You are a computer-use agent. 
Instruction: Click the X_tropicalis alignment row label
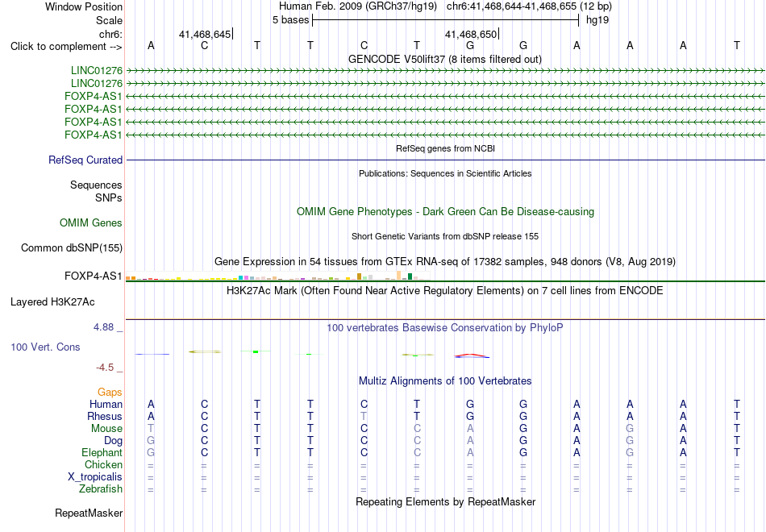[95, 477]
